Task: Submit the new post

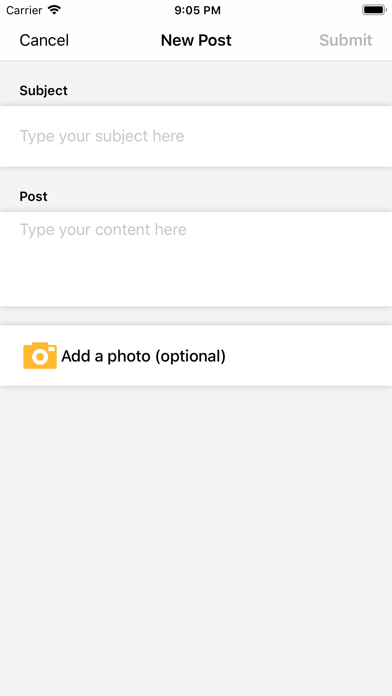Action: click(x=345, y=40)
